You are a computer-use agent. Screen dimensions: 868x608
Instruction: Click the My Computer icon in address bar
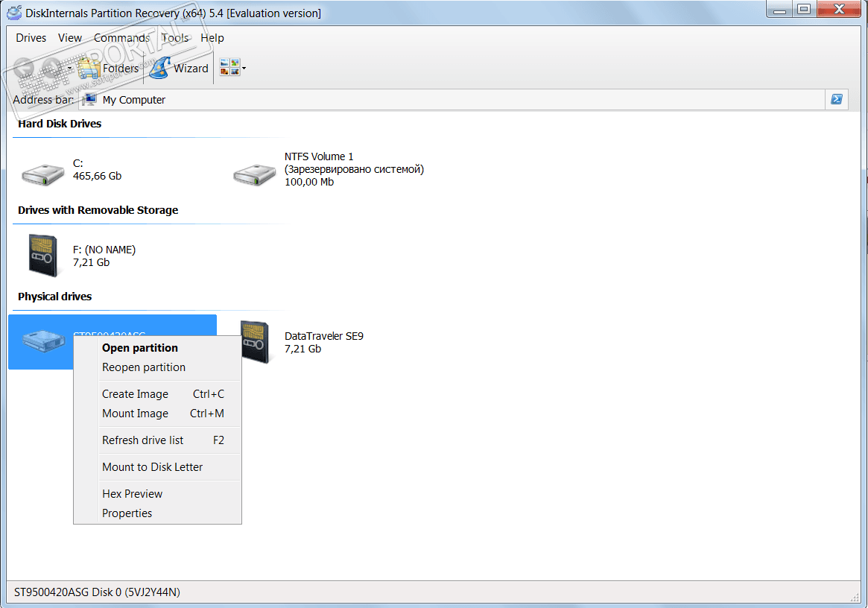pyautogui.click(x=89, y=100)
